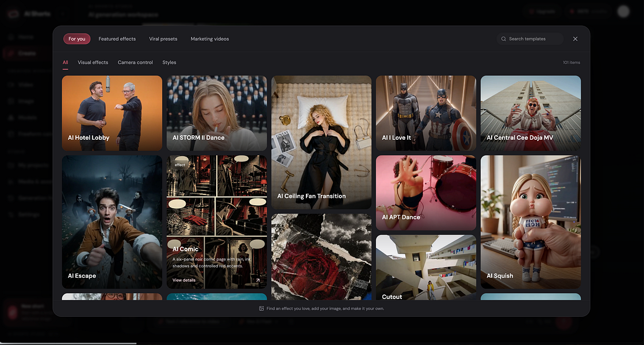The width and height of the screenshot is (644, 345).
Task: Click View details on AI Comic
Action: coord(184,280)
